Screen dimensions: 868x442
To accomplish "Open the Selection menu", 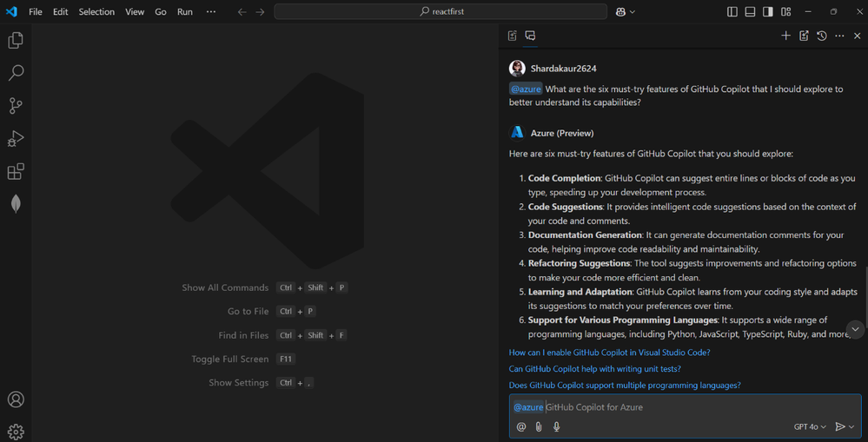I will (x=96, y=11).
